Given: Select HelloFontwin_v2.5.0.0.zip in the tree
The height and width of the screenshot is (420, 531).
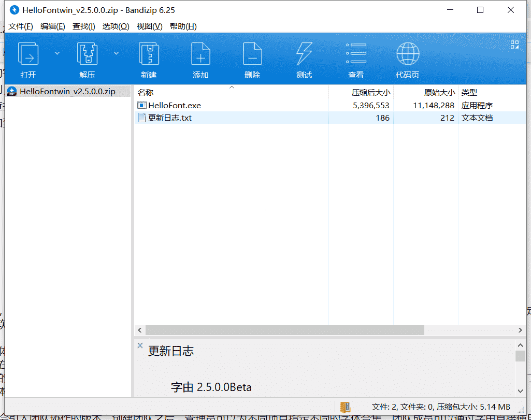Looking at the screenshot, I should 67,91.
